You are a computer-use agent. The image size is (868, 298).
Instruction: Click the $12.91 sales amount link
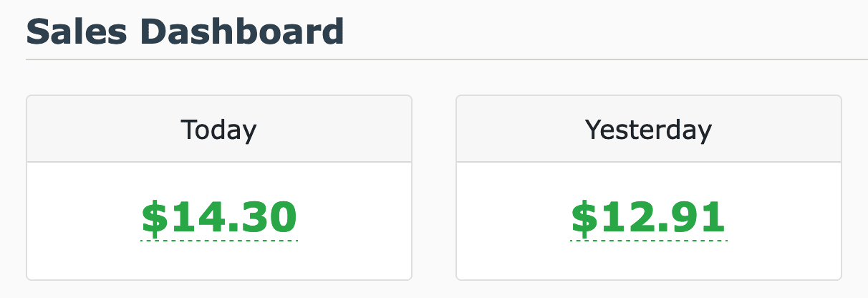point(649,218)
